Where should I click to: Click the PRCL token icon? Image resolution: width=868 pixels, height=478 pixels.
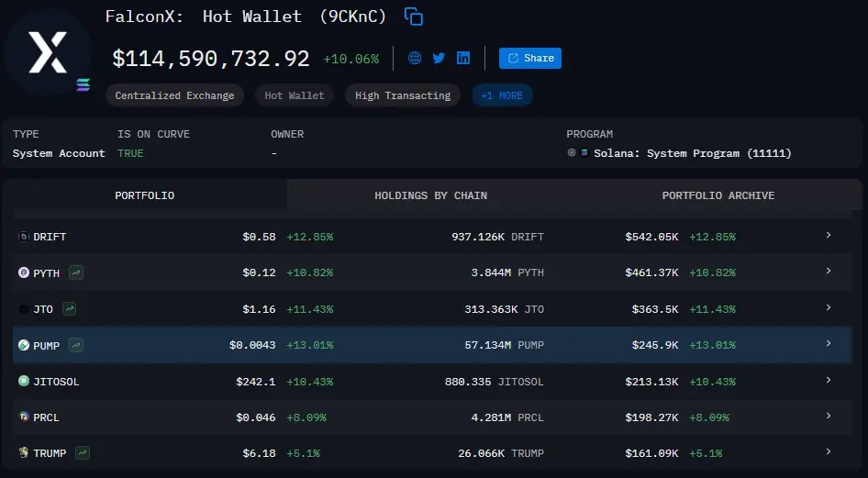click(24, 417)
